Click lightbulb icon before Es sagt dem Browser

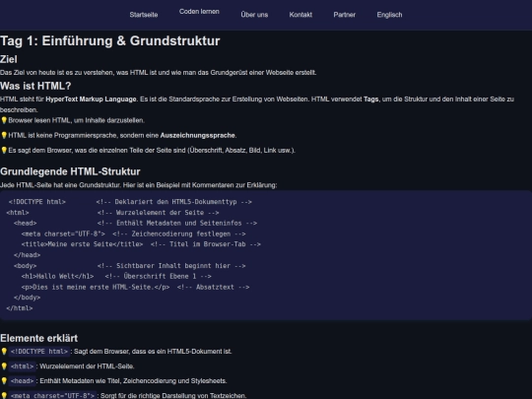[4, 151]
